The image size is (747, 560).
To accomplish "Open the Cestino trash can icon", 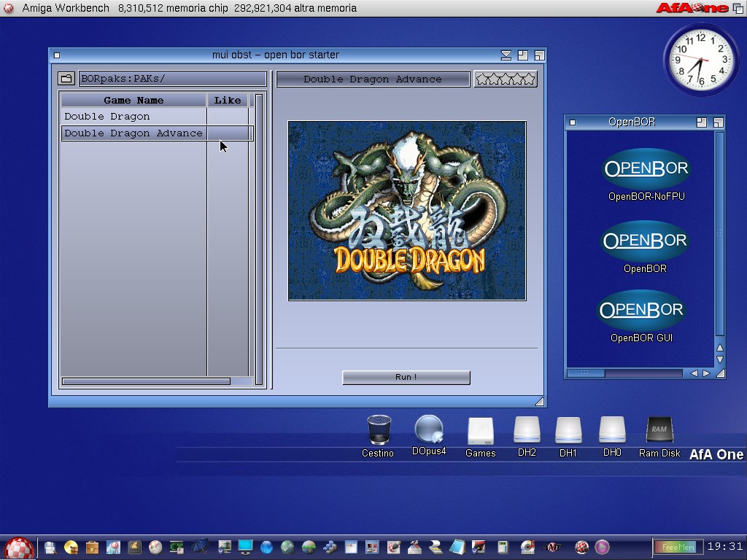I will (x=378, y=430).
